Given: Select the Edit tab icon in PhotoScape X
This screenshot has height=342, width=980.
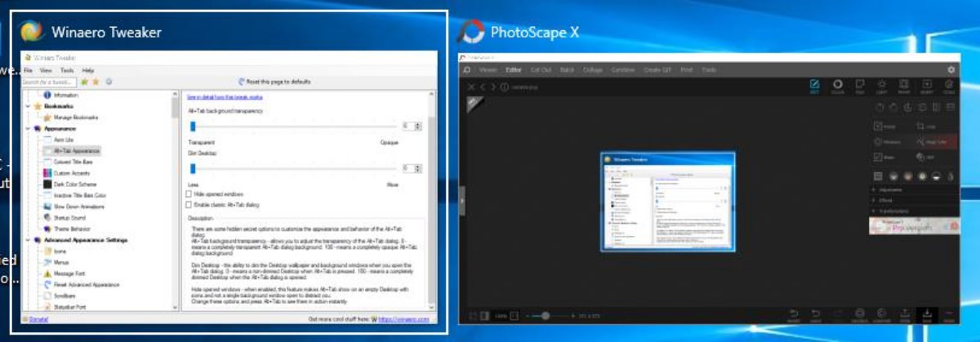Looking at the screenshot, I should [814, 85].
